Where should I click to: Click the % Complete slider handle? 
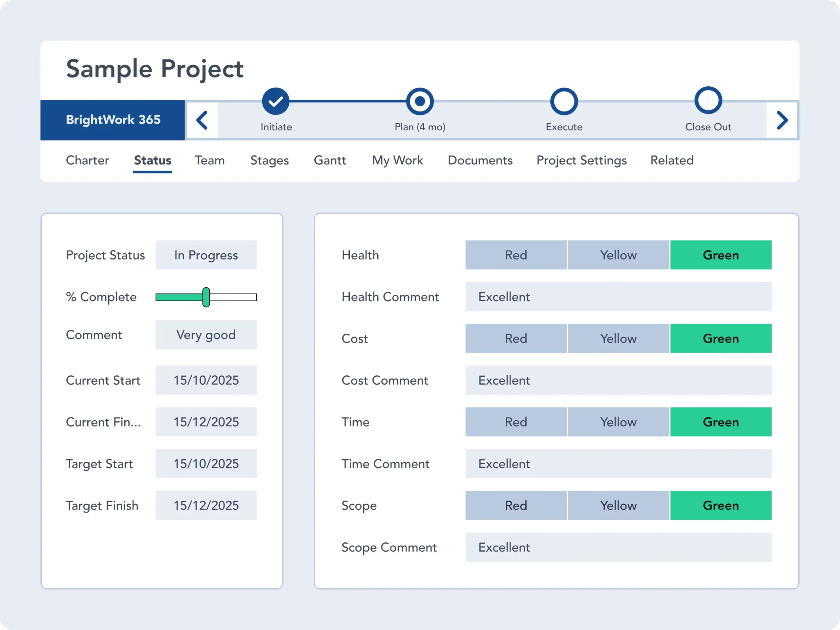(206, 297)
